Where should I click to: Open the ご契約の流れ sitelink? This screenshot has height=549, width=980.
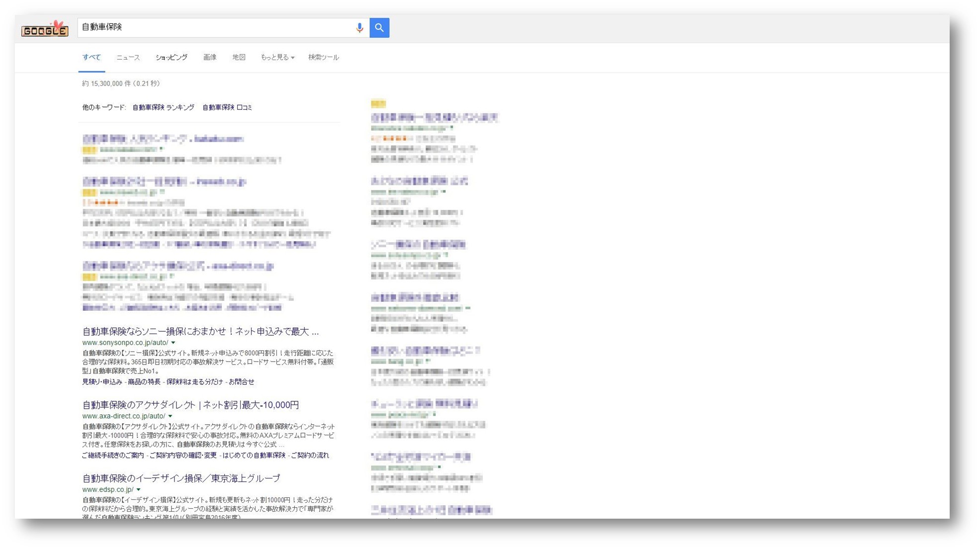310,456
